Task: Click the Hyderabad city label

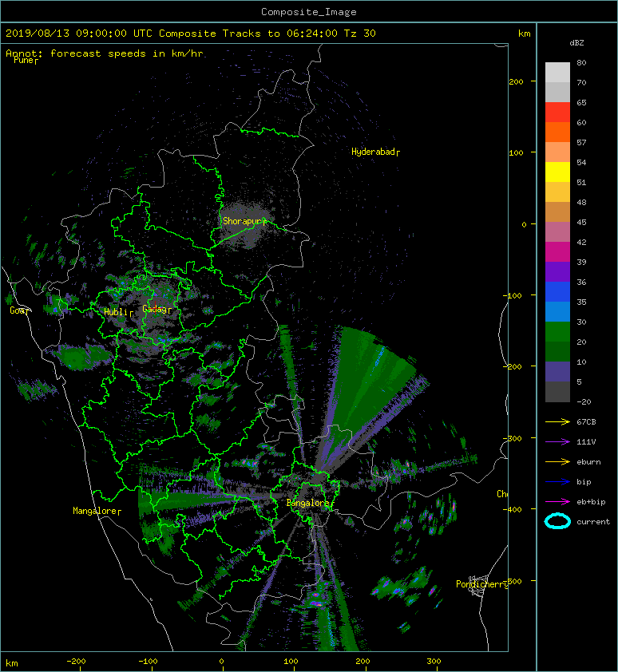Action: tap(373, 152)
